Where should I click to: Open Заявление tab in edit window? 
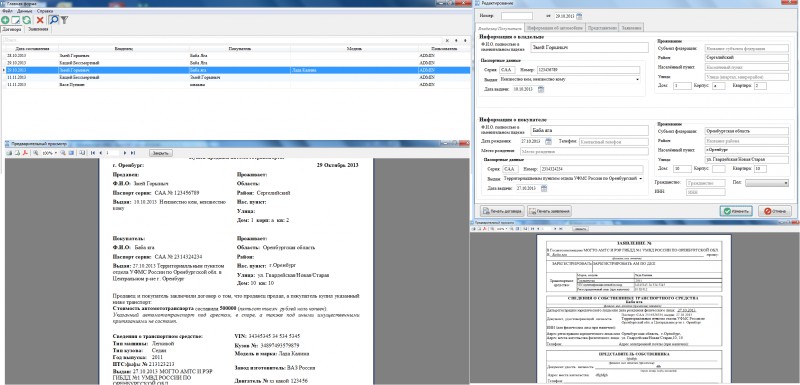[x=632, y=28]
